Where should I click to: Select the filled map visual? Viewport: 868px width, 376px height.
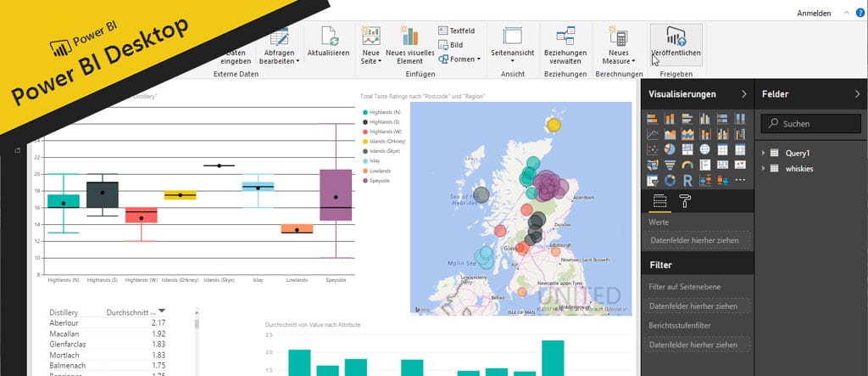point(652,165)
